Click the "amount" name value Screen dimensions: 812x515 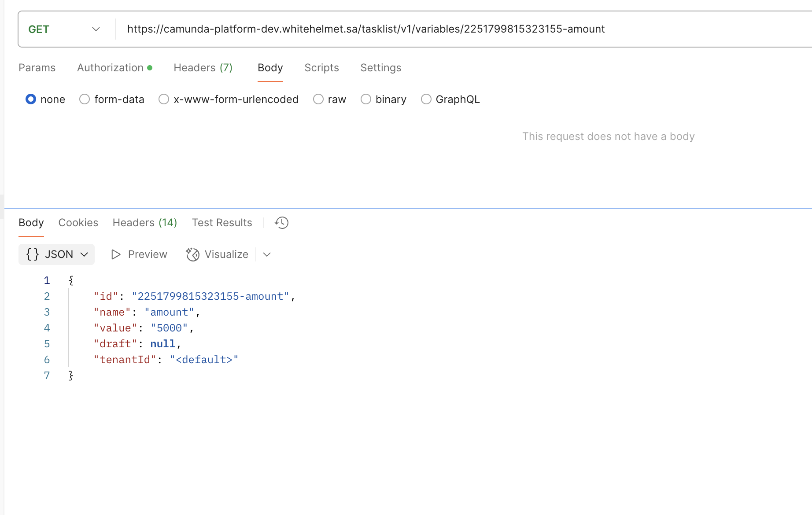[x=170, y=312]
